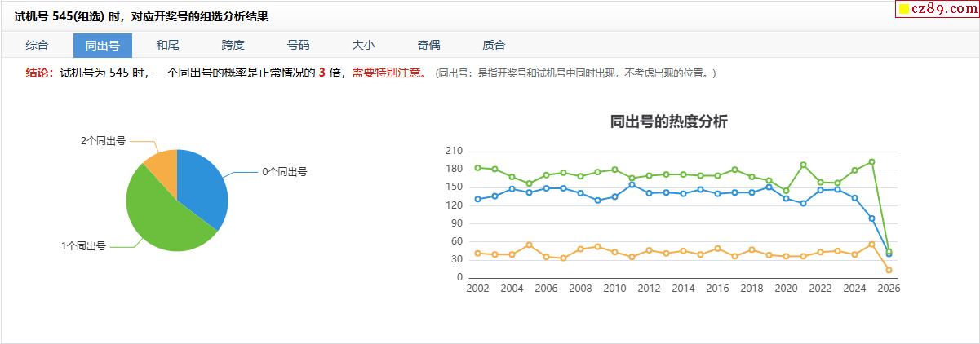
Task: Open the 综合 tab
Action: click(x=37, y=45)
